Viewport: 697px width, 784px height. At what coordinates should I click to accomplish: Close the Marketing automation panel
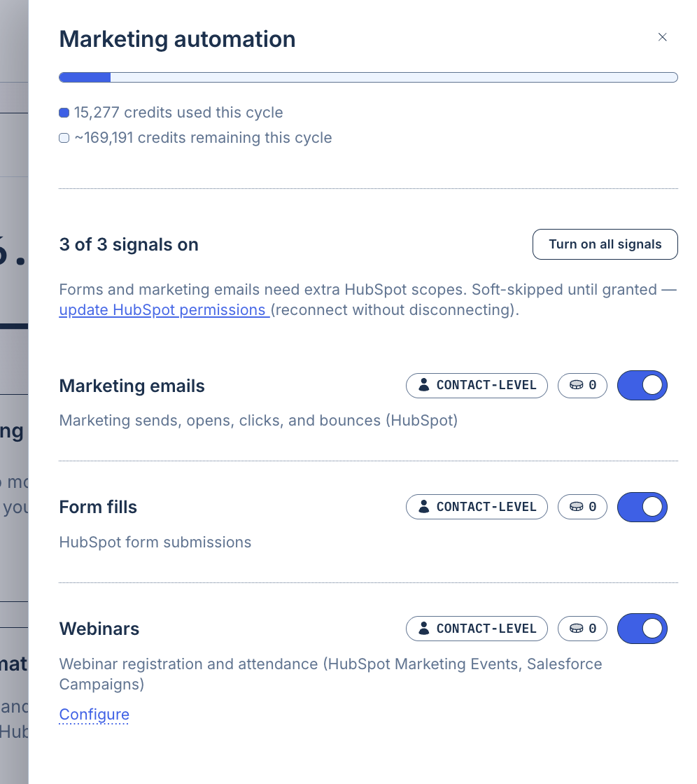tap(662, 37)
